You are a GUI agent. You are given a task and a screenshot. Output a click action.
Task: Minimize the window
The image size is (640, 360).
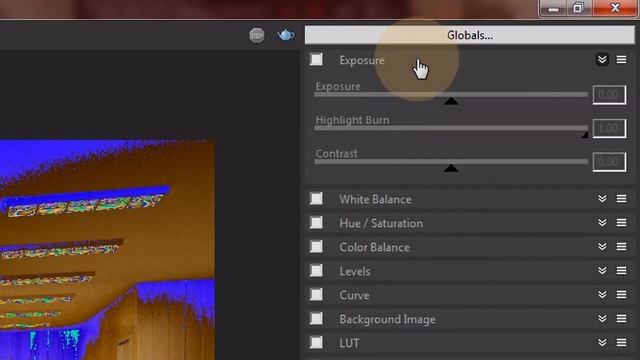pyautogui.click(x=553, y=8)
